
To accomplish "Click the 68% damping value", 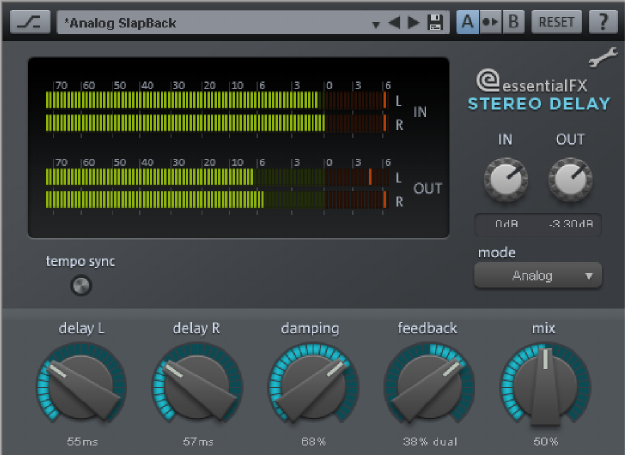I will (313, 441).
